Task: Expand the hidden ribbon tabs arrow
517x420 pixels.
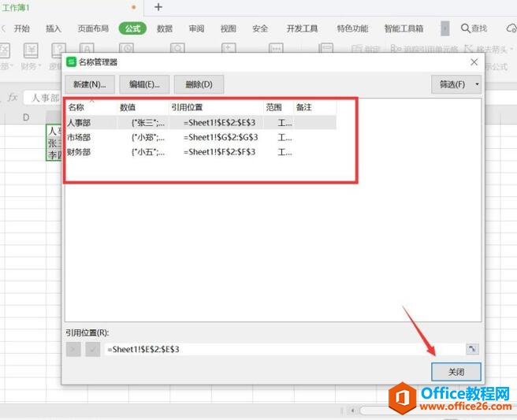Action: pyautogui.click(x=445, y=28)
